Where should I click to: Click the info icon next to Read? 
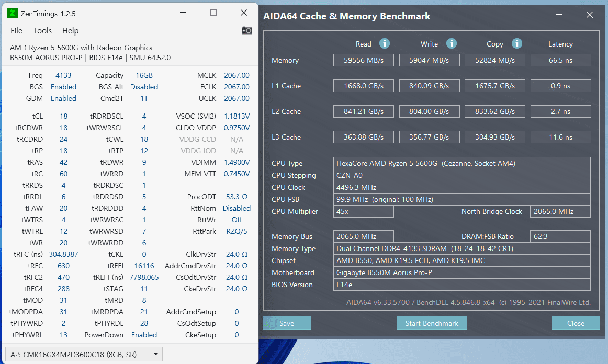(384, 43)
